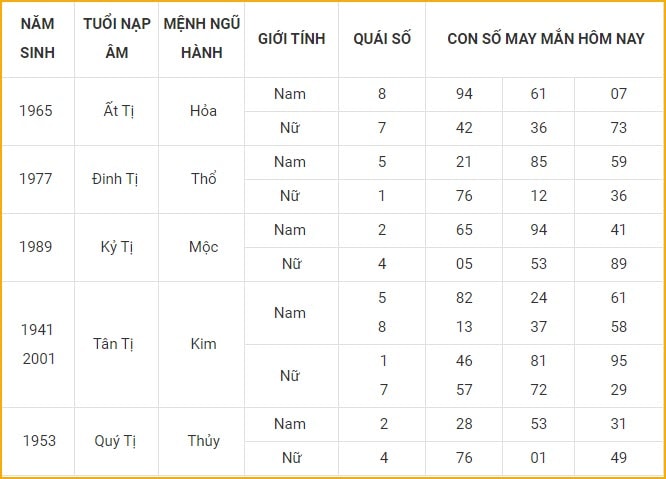Select the Tân Tị cell
Viewport: 666px width, 479px height.
(117, 344)
